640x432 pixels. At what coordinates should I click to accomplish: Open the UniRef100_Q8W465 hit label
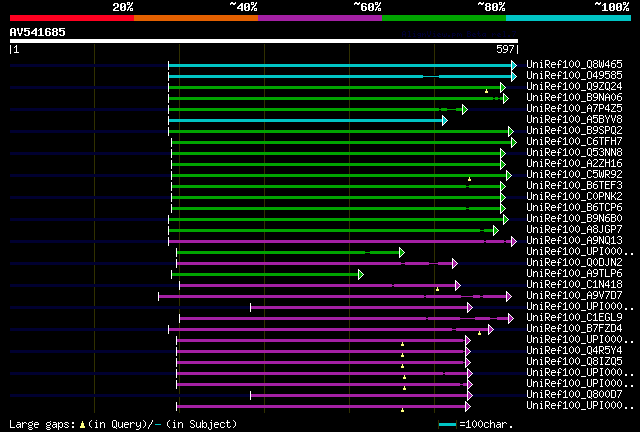pyautogui.click(x=574, y=65)
